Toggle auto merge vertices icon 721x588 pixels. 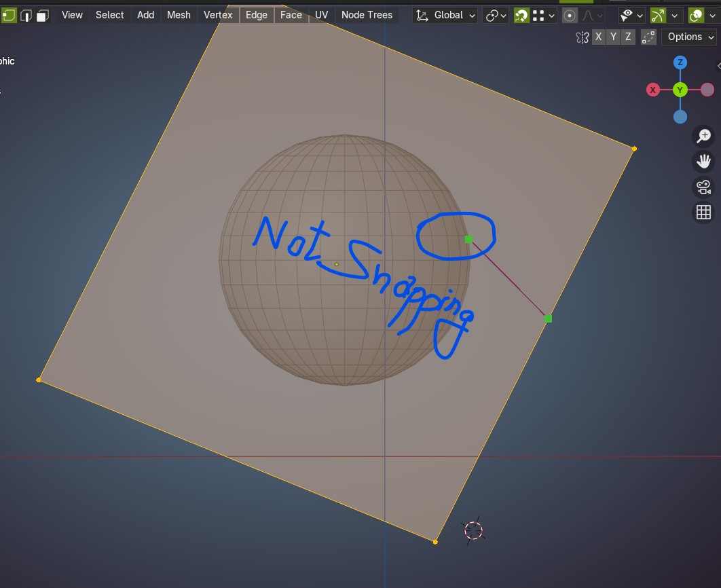coord(648,37)
